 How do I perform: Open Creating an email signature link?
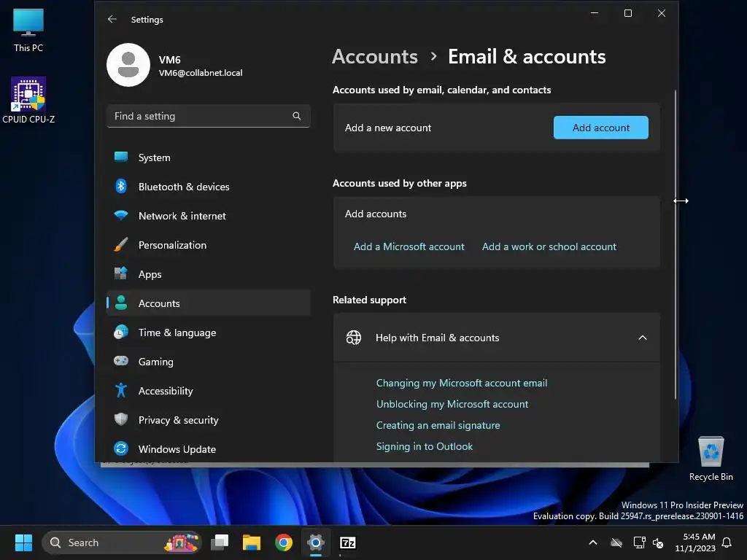point(438,425)
